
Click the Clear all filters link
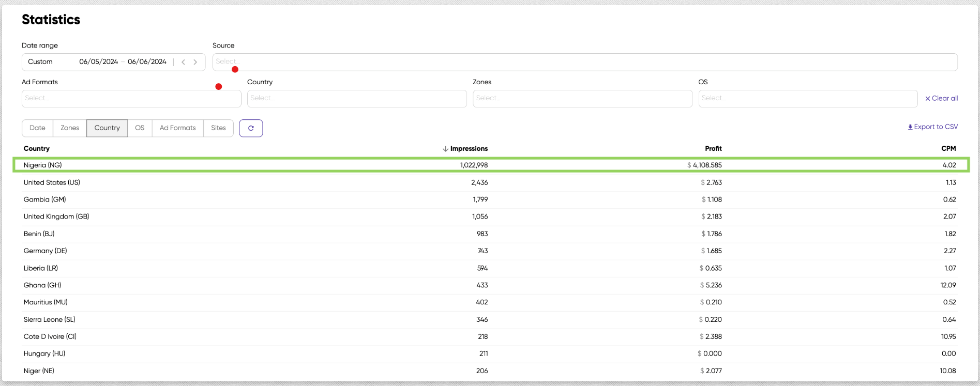point(944,99)
